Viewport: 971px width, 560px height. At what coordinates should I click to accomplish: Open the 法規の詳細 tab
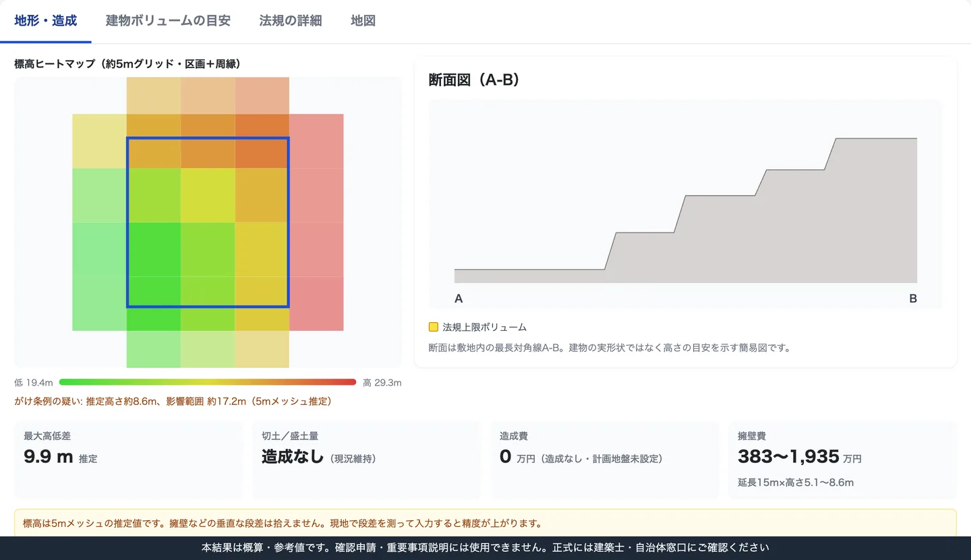291,21
